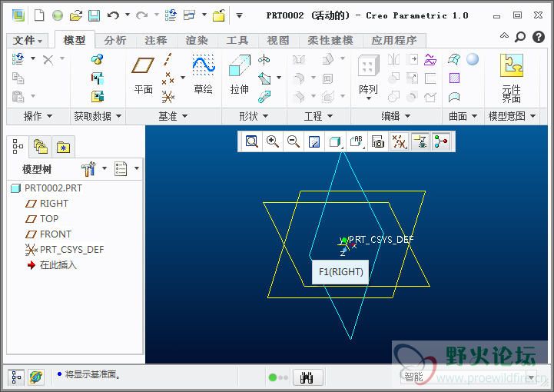Viewport: 554px width, 392px height.
Task: Expand the Datum (基准) group dropdown
Action: (x=173, y=116)
